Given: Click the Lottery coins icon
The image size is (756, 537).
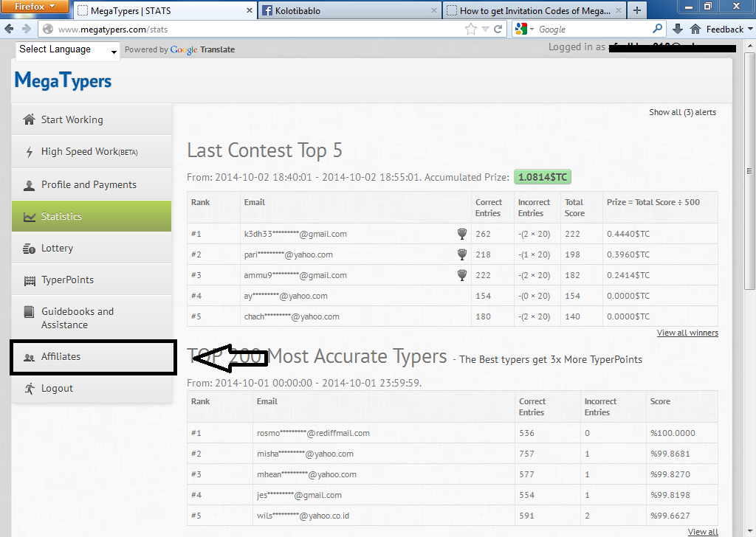Looking at the screenshot, I should pos(29,249).
